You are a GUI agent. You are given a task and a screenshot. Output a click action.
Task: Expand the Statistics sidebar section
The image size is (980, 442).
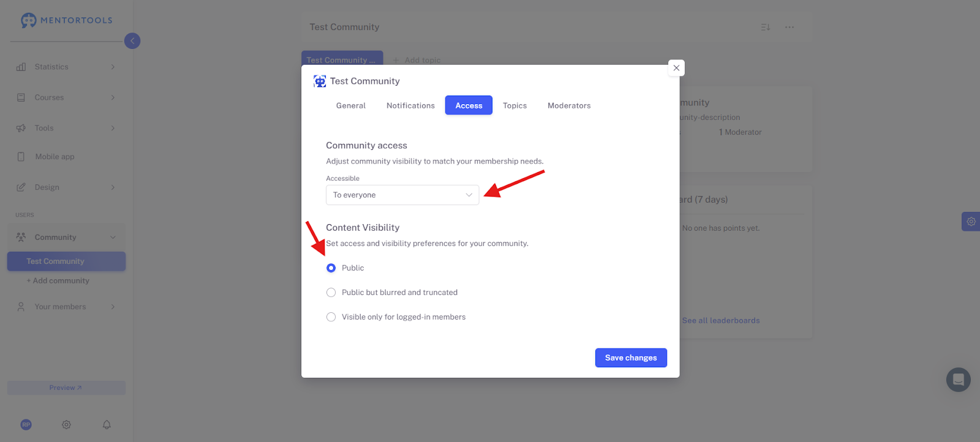pyautogui.click(x=66, y=67)
